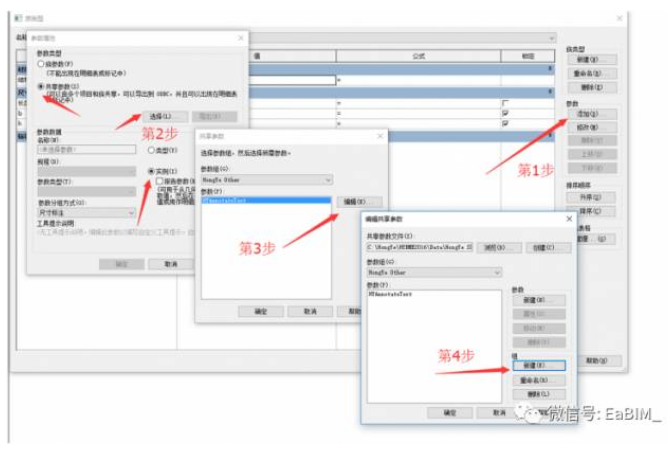668x450 pixels.
Task: Open 参数组 dropdown in Shared Parameters dialog
Action: (267, 180)
